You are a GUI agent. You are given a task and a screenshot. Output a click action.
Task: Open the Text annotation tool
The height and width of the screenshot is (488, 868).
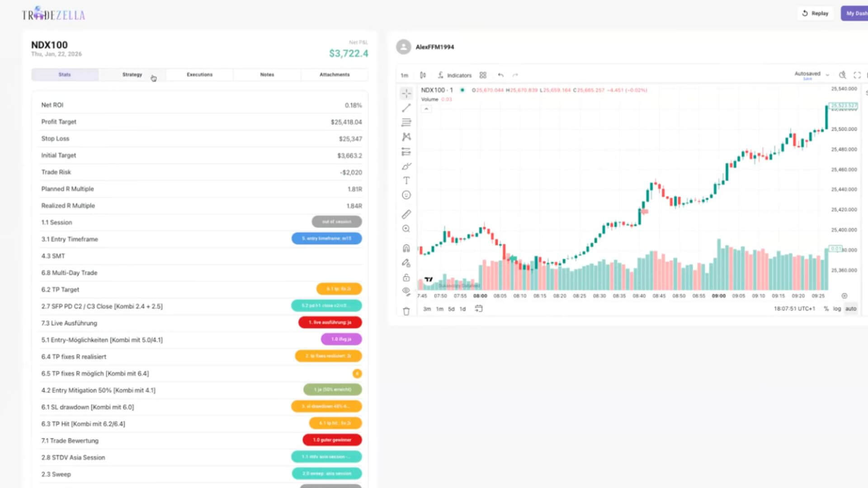click(x=406, y=180)
